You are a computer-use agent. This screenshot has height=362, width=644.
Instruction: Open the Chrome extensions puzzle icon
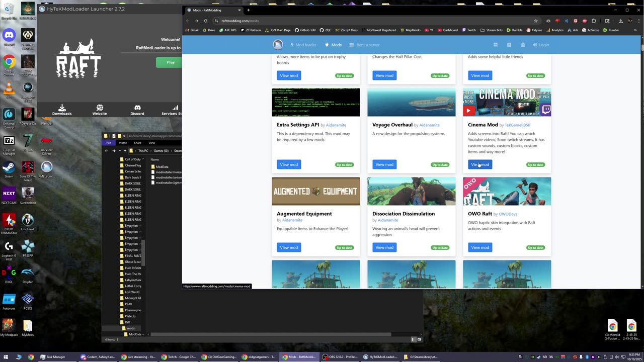tap(594, 21)
